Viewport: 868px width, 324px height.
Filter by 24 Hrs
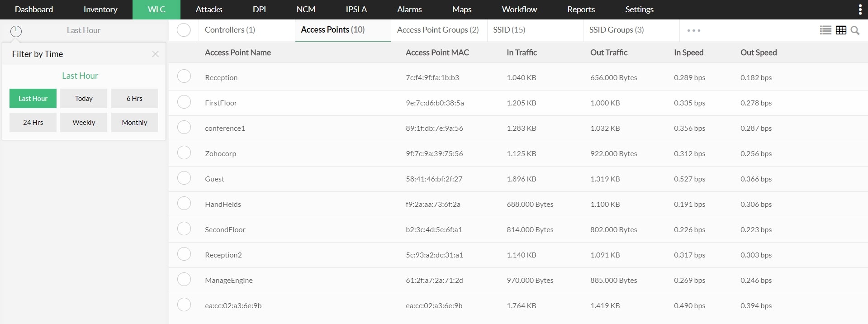[33, 123]
